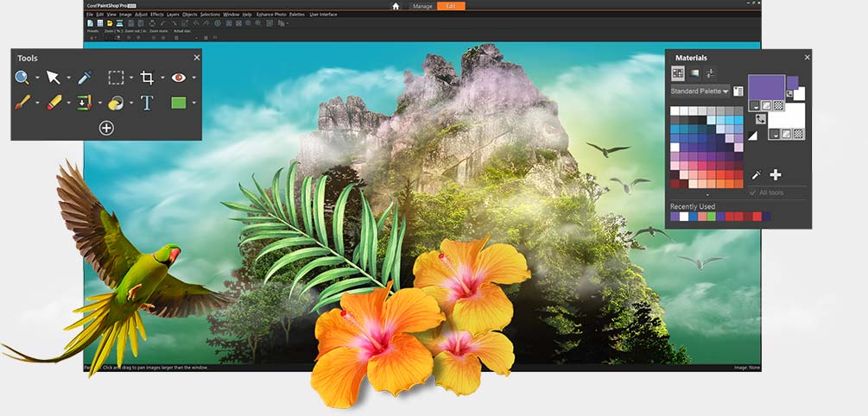Close the Tools panel
This screenshot has height=416, width=868.
pos(197,58)
